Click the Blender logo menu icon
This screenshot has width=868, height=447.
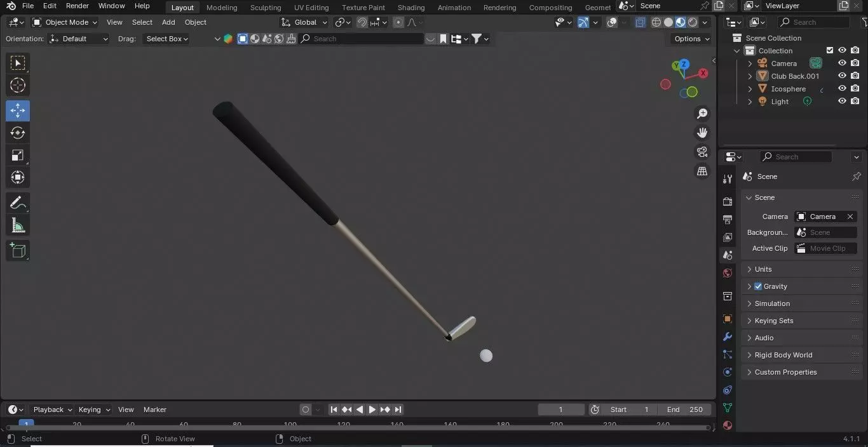[11, 6]
